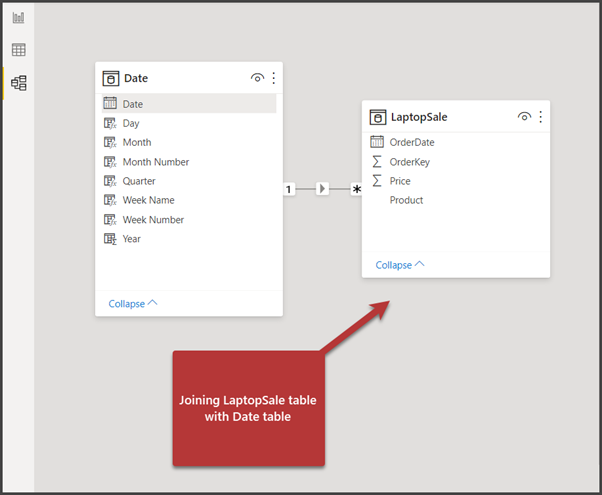Select the Quarter field

click(189, 181)
